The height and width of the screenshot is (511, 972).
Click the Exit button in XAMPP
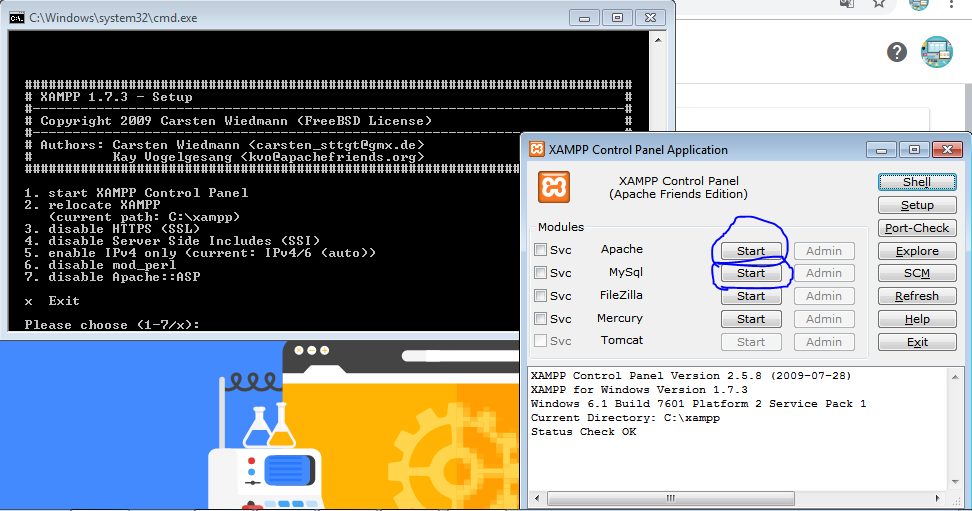click(917, 342)
